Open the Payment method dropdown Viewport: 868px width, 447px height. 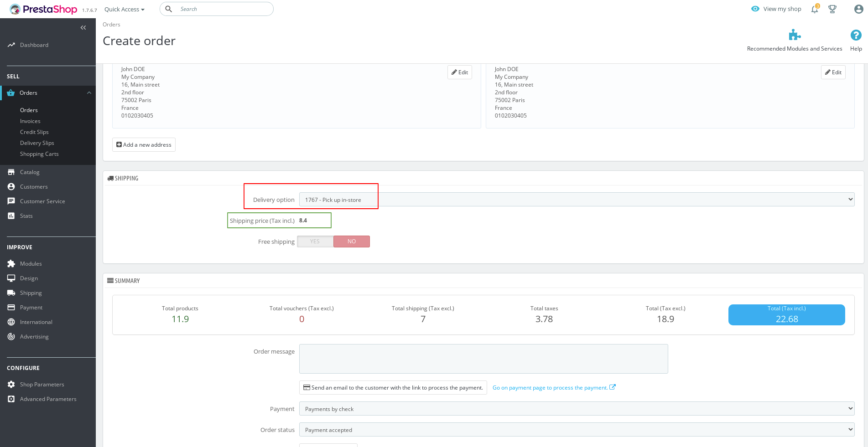coord(576,408)
